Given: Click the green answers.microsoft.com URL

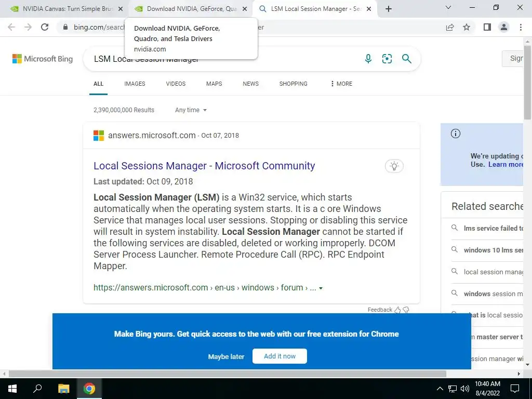Looking at the screenshot, I should click(x=205, y=287).
